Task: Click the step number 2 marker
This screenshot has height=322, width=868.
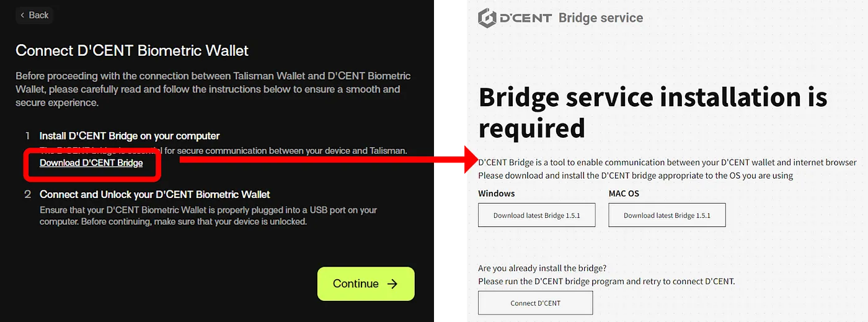Action: pos(27,195)
